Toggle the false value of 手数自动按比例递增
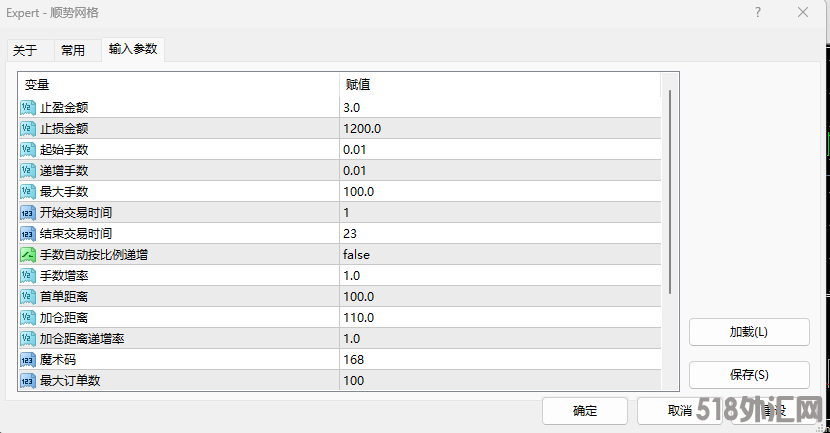Screen dimensions: 830x433 point(356,254)
